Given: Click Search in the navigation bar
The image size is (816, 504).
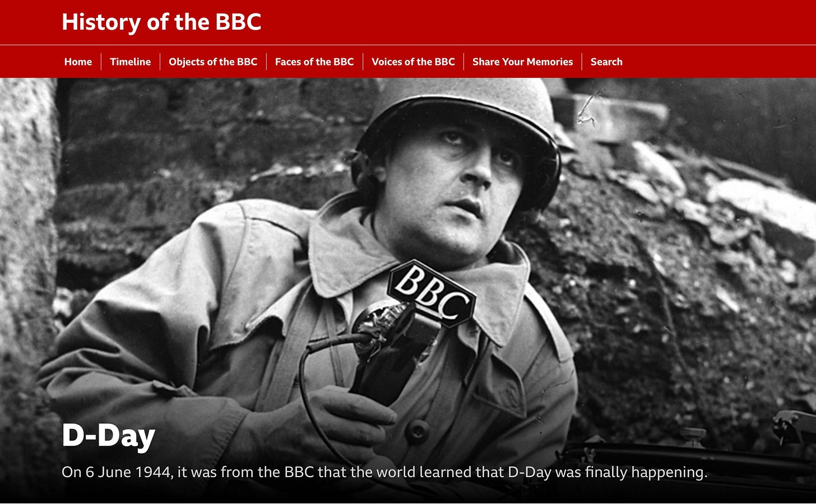Looking at the screenshot, I should pos(606,62).
